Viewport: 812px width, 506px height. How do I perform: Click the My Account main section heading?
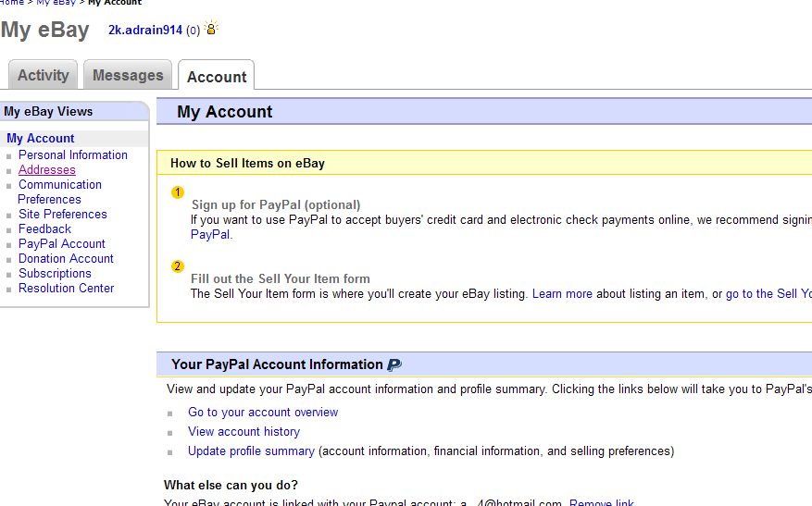pyautogui.click(x=225, y=112)
